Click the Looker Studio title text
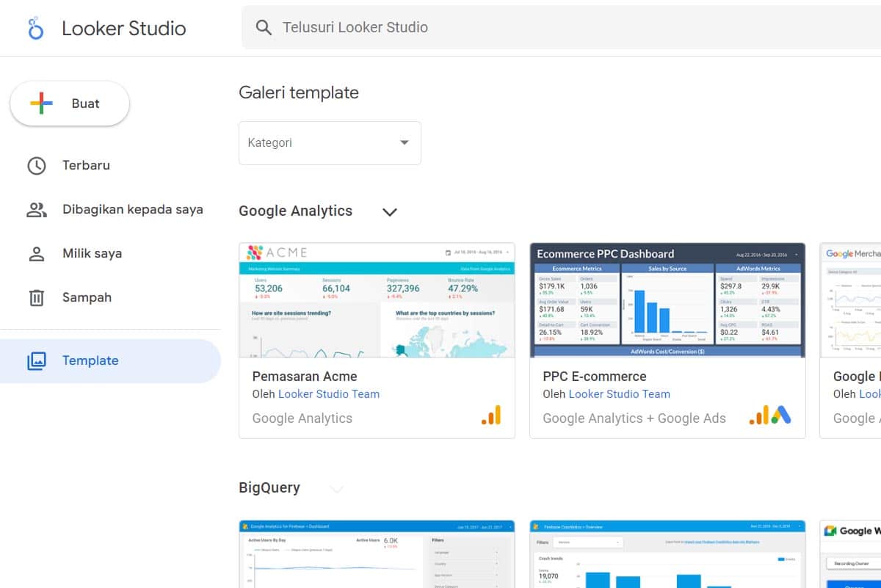The image size is (881, 588). pos(124,29)
